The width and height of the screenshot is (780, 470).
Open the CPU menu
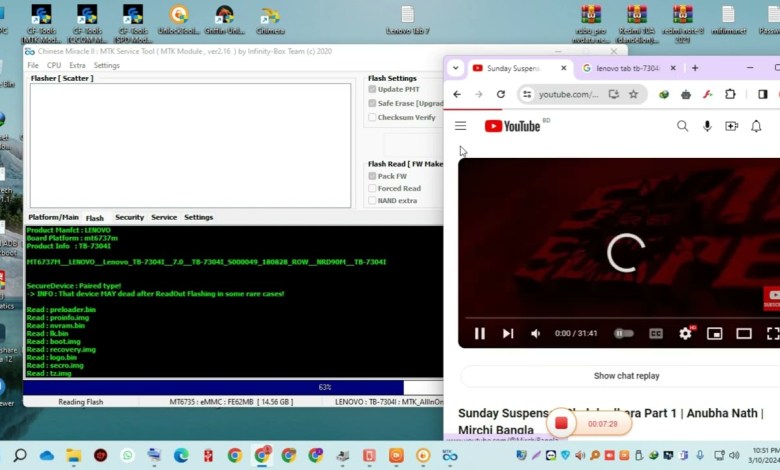[54, 65]
